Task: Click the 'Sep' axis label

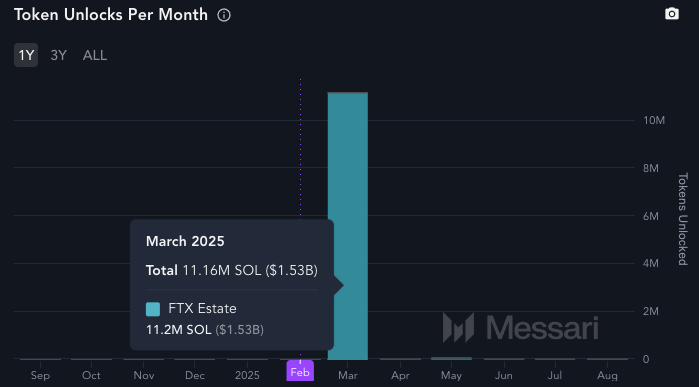Action: pyautogui.click(x=40, y=375)
